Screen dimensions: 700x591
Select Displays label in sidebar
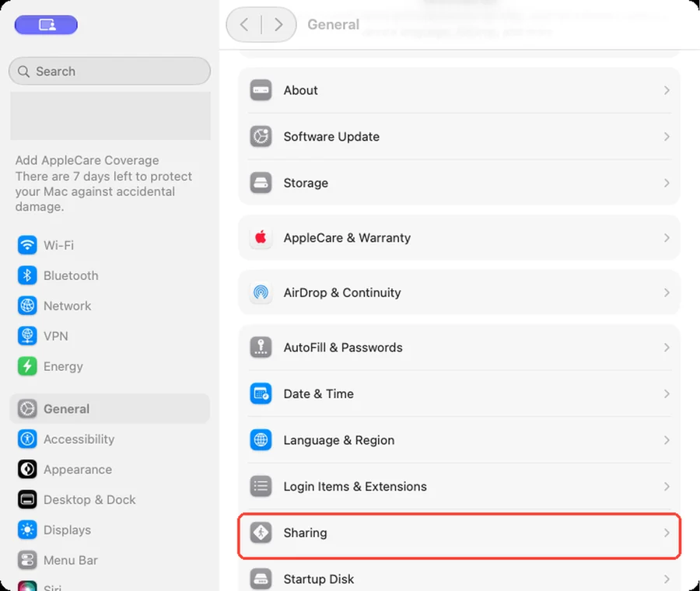(68, 530)
